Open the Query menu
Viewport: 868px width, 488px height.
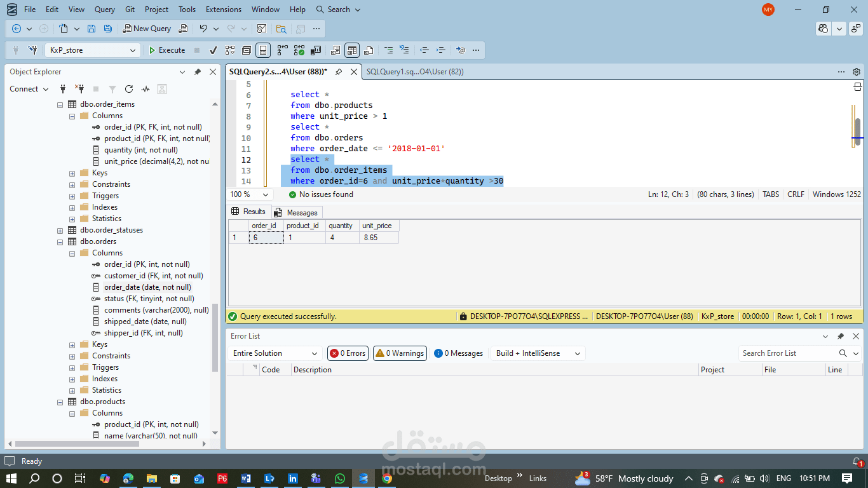click(105, 10)
